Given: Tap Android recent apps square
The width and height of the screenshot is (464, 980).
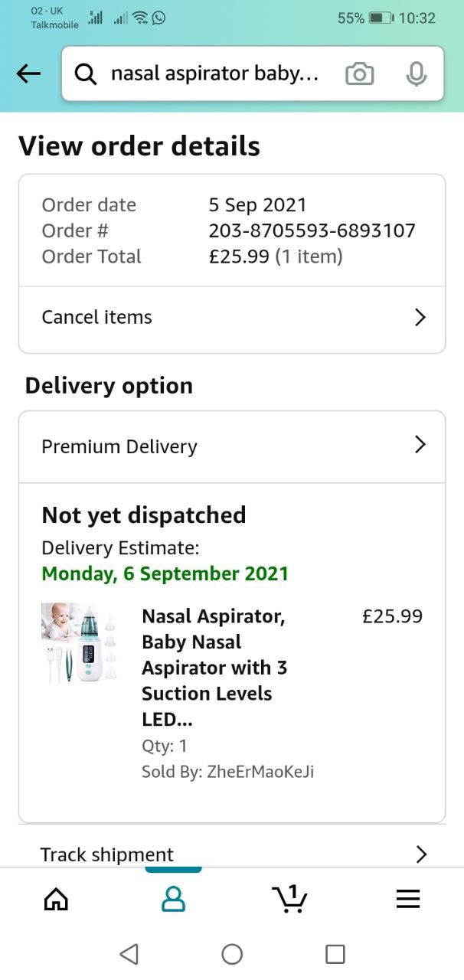Looking at the screenshot, I should (335, 954).
